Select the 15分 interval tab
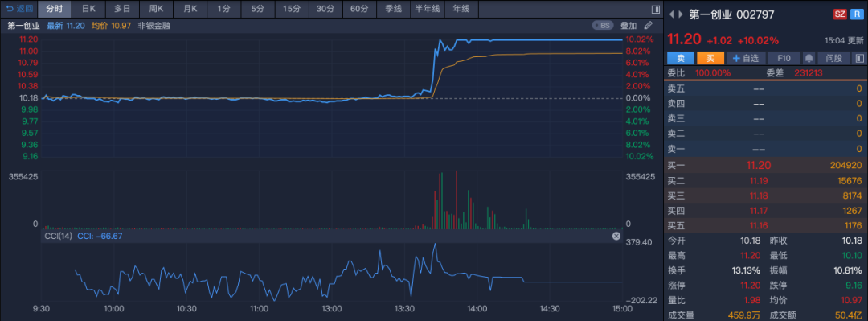The height and width of the screenshot is (321, 868). tap(291, 9)
